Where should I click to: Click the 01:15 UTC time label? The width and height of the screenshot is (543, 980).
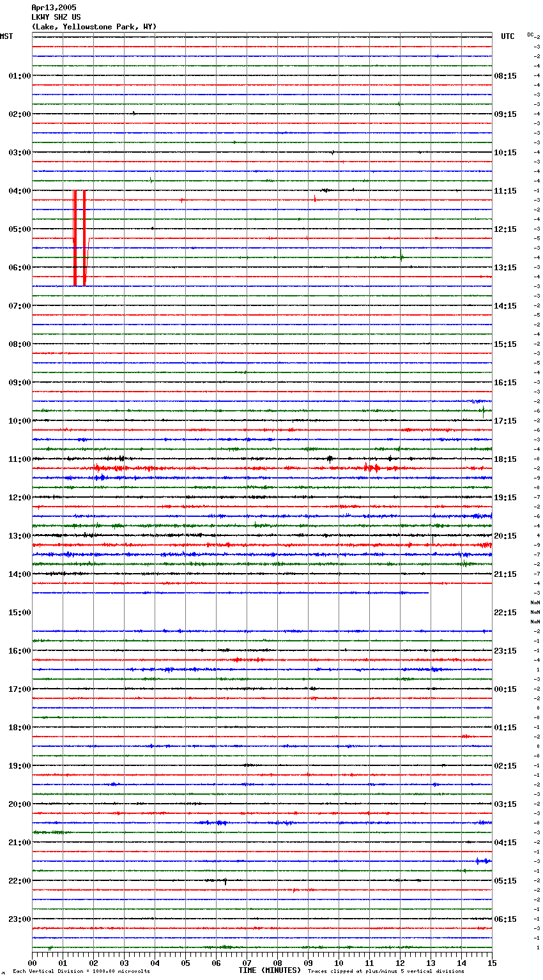(x=505, y=728)
